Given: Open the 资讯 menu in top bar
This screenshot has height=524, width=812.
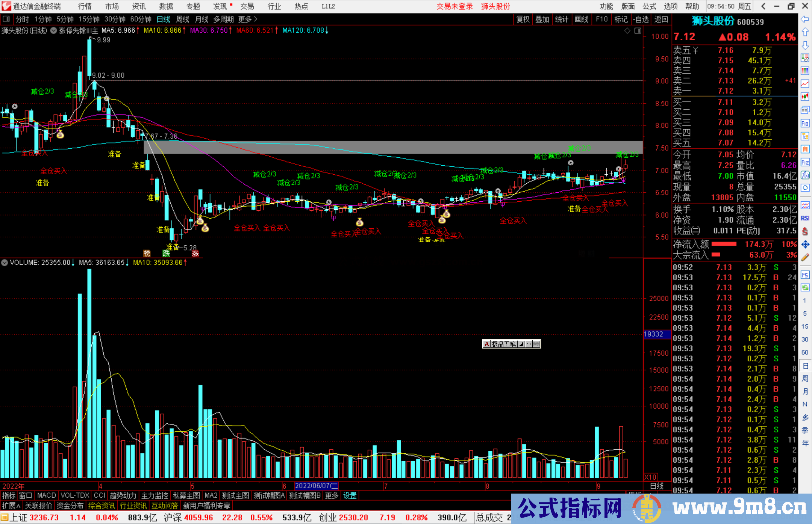Looking at the screenshot, I should [x=139, y=6].
